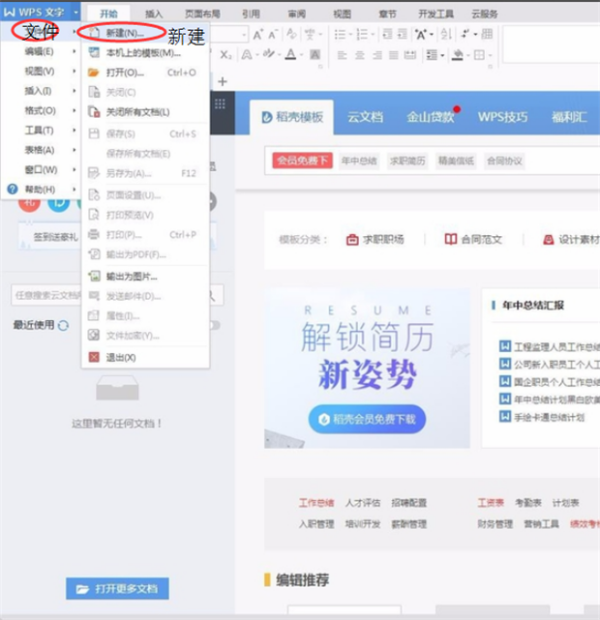Click the outlined A text effects icon
Viewport: 600px width, 620px height.
[x=247, y=55]
